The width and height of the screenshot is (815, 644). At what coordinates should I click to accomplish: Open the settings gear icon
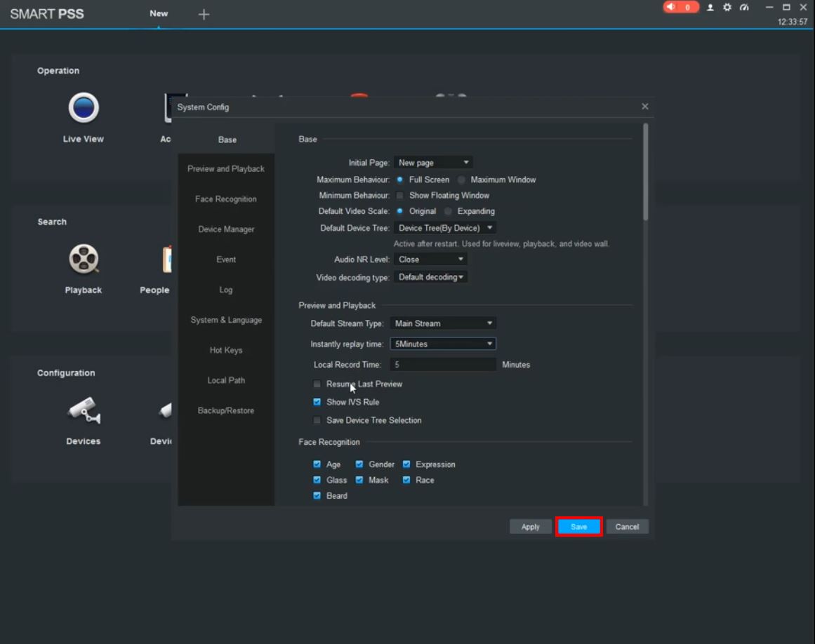tap(727, 7)
